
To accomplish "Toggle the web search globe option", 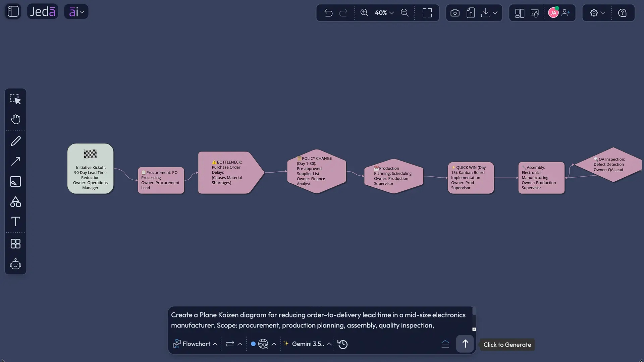I will (263, 344).
